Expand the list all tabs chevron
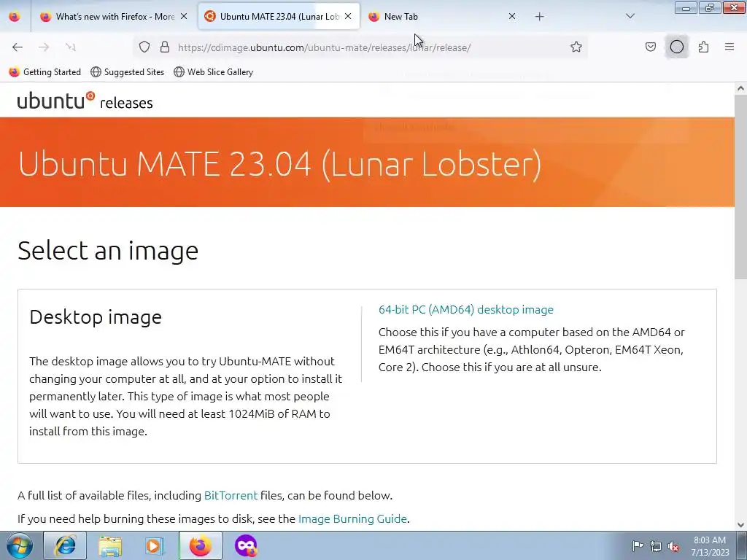747x560 pixels. tap(630, 17)
